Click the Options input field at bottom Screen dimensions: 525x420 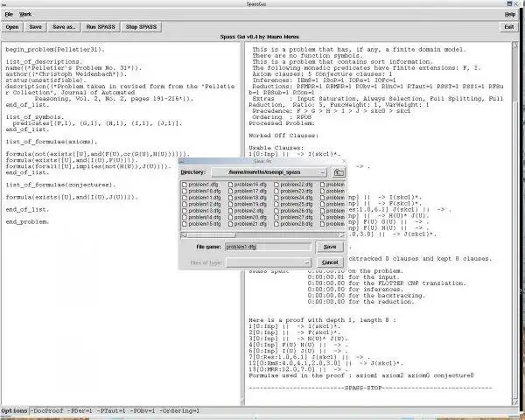point(275,411)
